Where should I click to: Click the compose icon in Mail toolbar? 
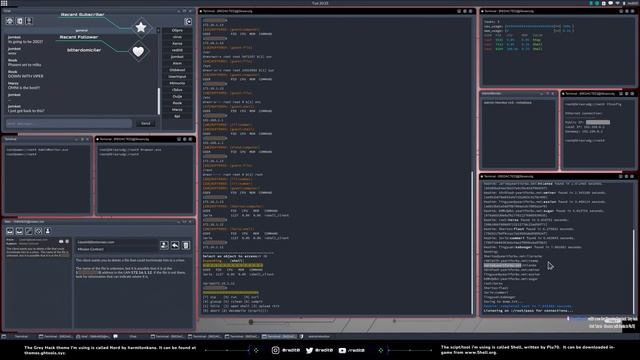coord(29,231)
